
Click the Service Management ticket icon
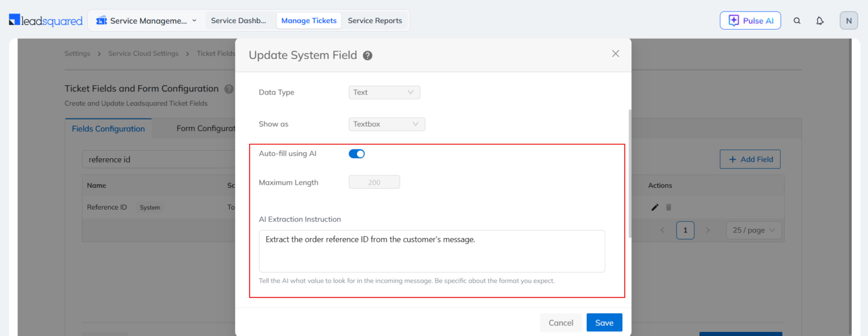coord(101,20)
